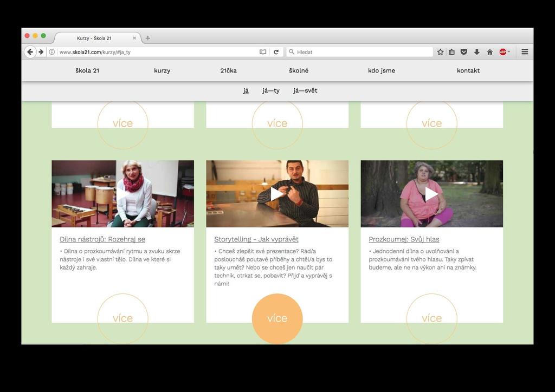Open the školné page

pos(299,70)
